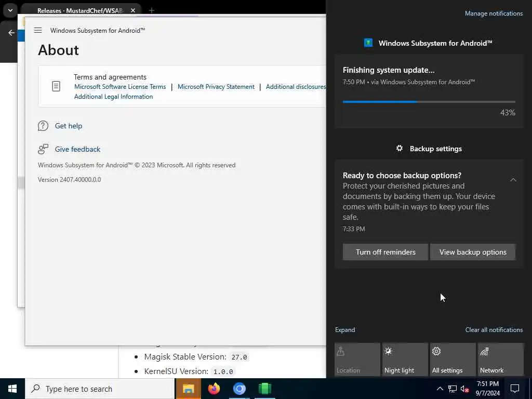
Task: Open Microsoft Software License Terms link
Action: click(x=120, y=87)
